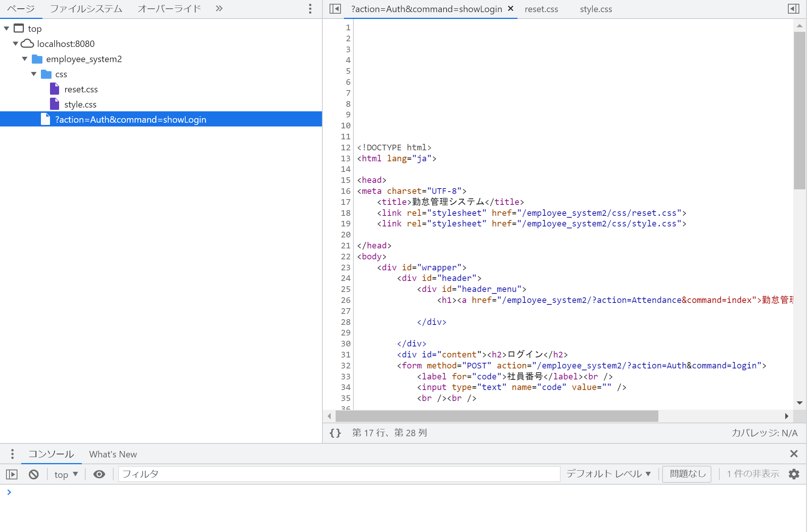
Task: Open the console sidebar kebab menu
Action: tap(13, 454)
